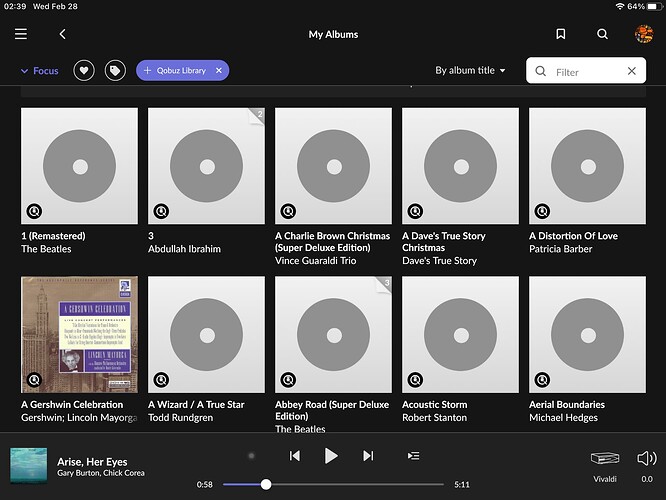The height and width of the screenshot is (500, 666).
Task: Click Qobuz badge on A Wizard / A True Star
Action: tap(161, 380)
